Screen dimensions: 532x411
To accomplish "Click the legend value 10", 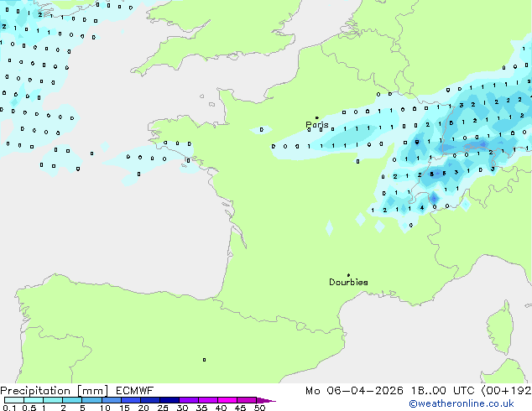I will [105, 408].
